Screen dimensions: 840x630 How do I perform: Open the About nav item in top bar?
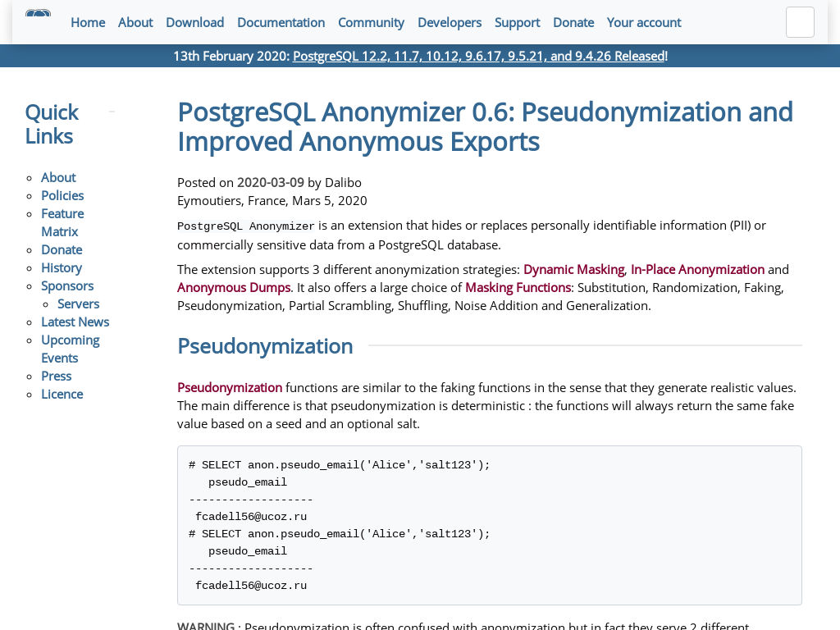click(x=135, y=22)
